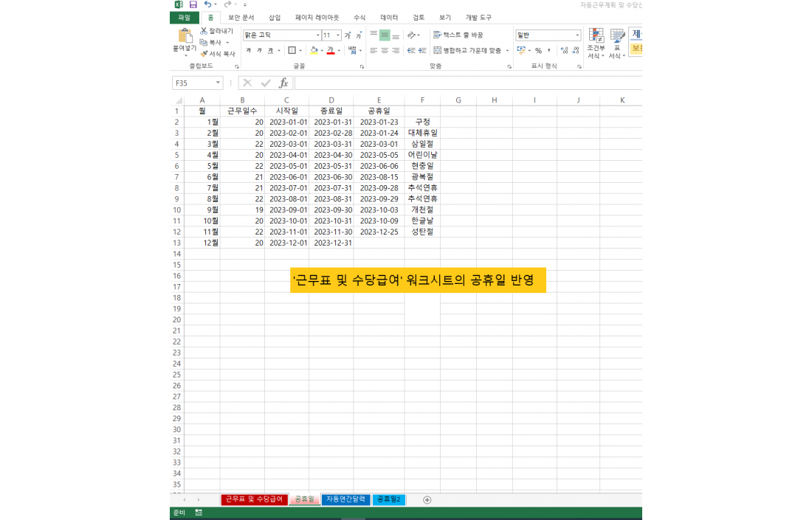Viewport: 812px width, 520px height.
Task: Open Conditional Formatting (조건부 서식)
Action: coord(596,44)
